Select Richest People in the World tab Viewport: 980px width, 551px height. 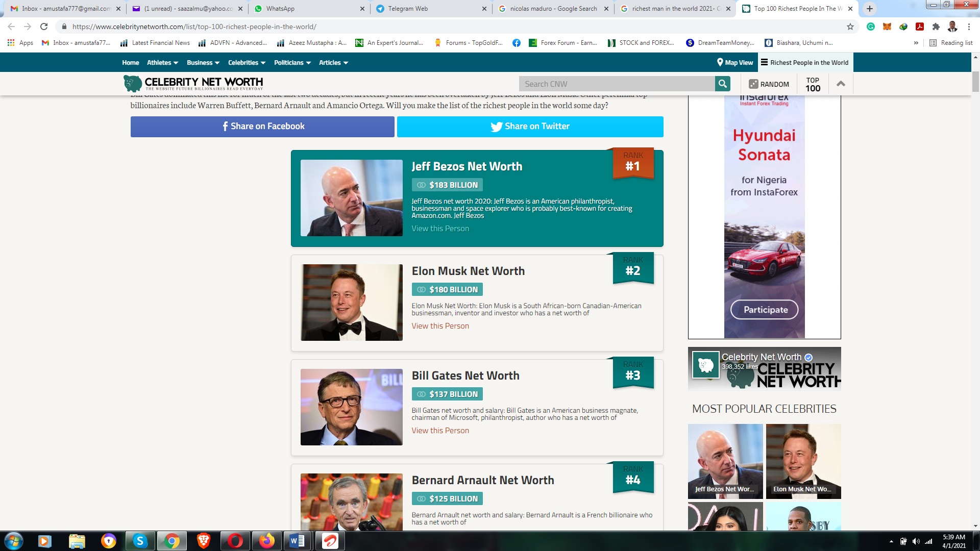[x=805, y=62]
